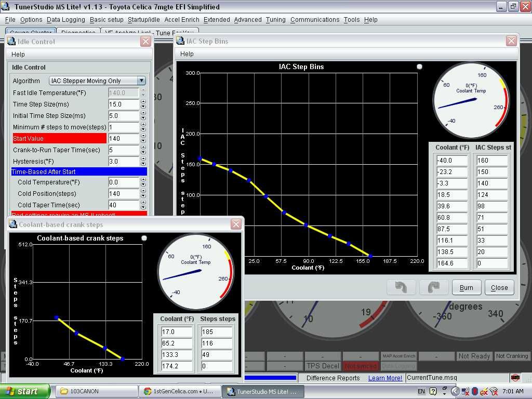This screenshot has width=532, height=399.
Task: Open the Help menu in the IAC Step Bins window
Action: (187, 54)
